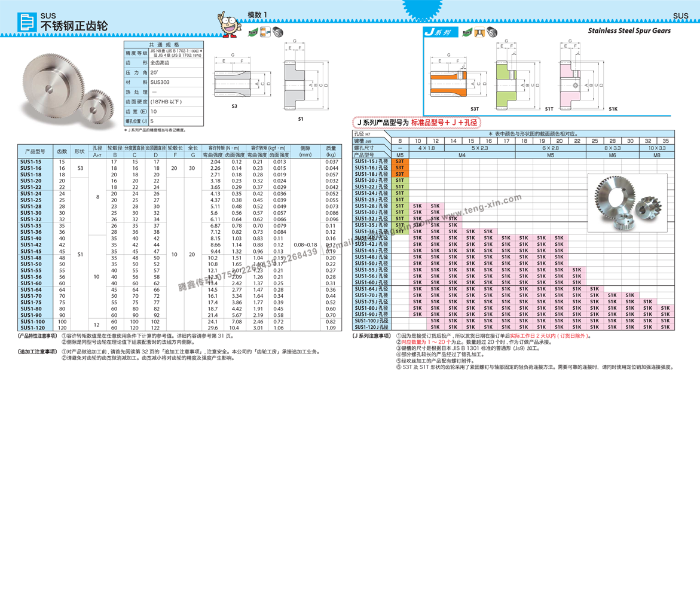Image resolution: width=700 pixels, height=598 pixels.
Task: Click the 产品型号 header in left table
Action: 35,151
